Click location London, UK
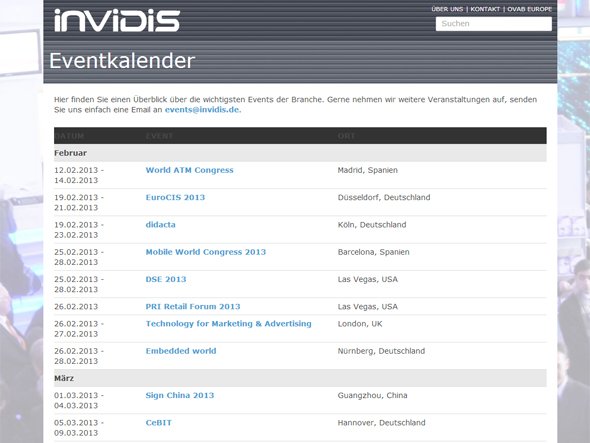This screenshot has height=443, width=590. pyautogui.click(x=360, y=324)
